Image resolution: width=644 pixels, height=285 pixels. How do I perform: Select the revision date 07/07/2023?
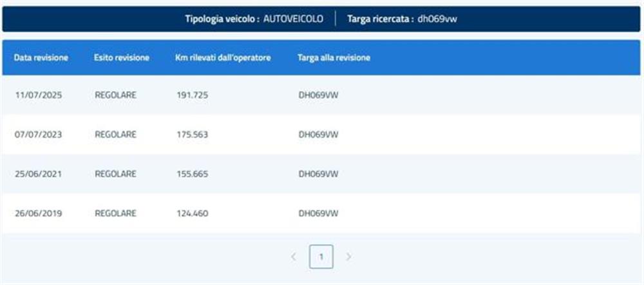[x=39, y=135]
